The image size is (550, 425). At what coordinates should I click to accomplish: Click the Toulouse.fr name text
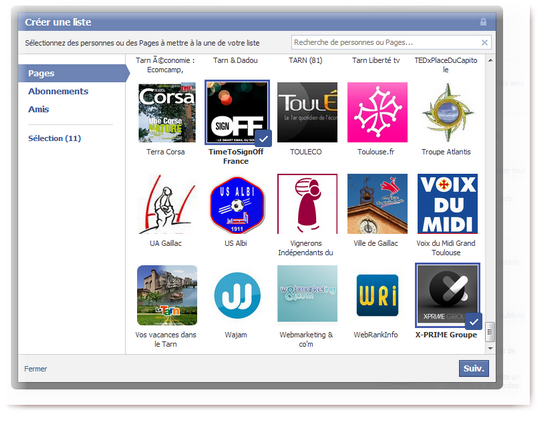pos(376,152)
